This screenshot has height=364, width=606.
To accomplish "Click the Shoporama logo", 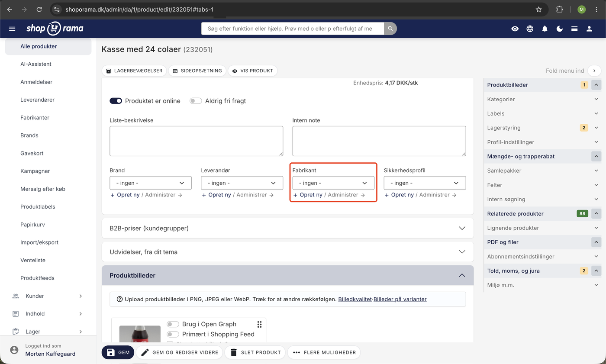I will pyautogui.click(x=55, y=29).
